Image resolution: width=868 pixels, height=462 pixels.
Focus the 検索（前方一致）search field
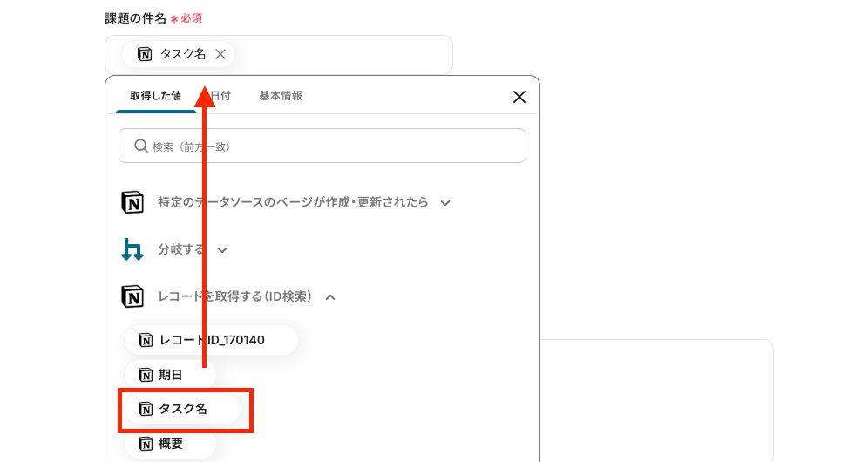pyautogui.click(x=322, y=146)
